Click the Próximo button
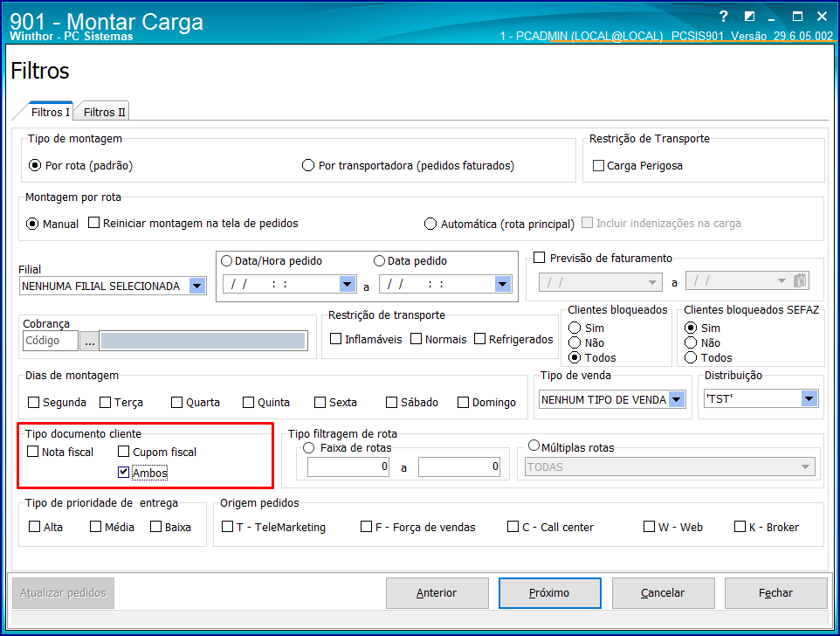This screenshot has width=840, height=636. (549, 593)
